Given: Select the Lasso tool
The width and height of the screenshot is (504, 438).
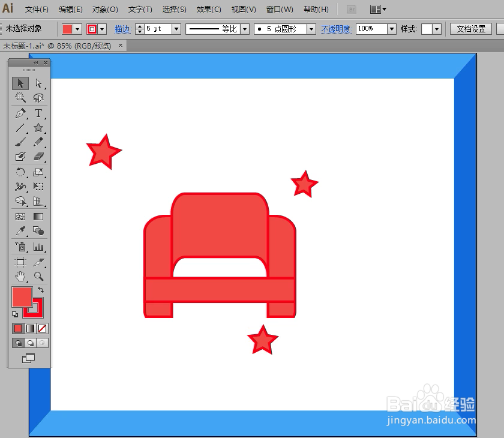Looking at the screenshot, I should pos(38,97).
